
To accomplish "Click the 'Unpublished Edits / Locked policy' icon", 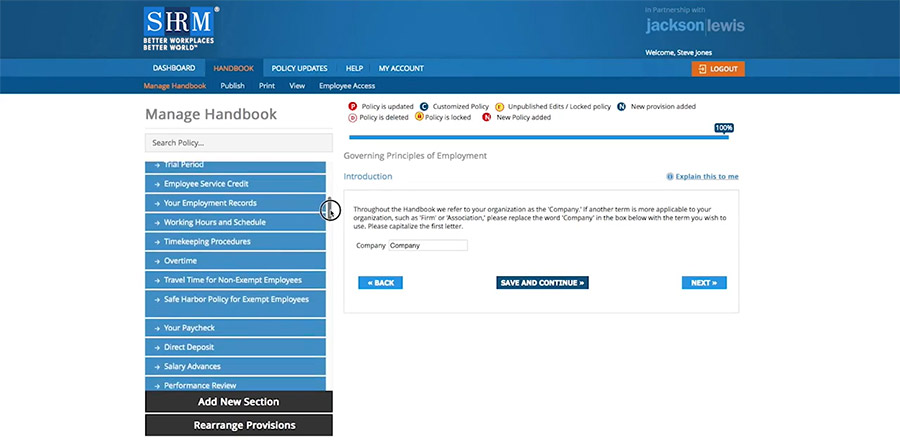I will pyautogui.click(x=499, y=106).
